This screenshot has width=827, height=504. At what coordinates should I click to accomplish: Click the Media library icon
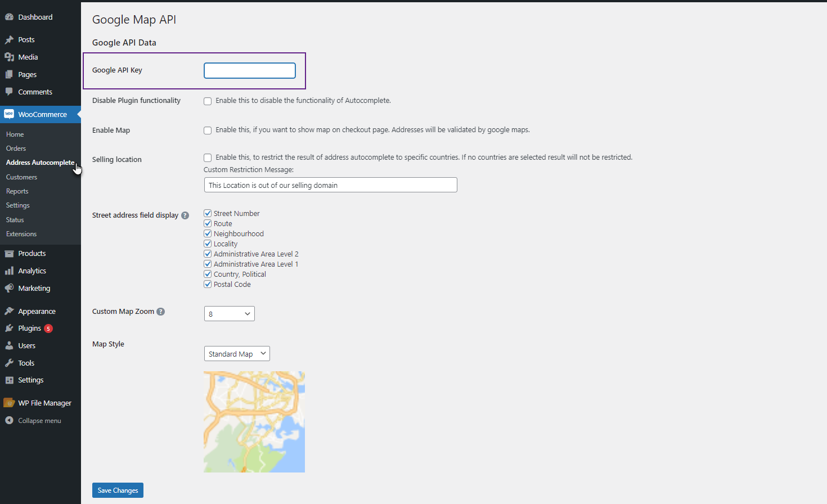click(x=10, y=56)
